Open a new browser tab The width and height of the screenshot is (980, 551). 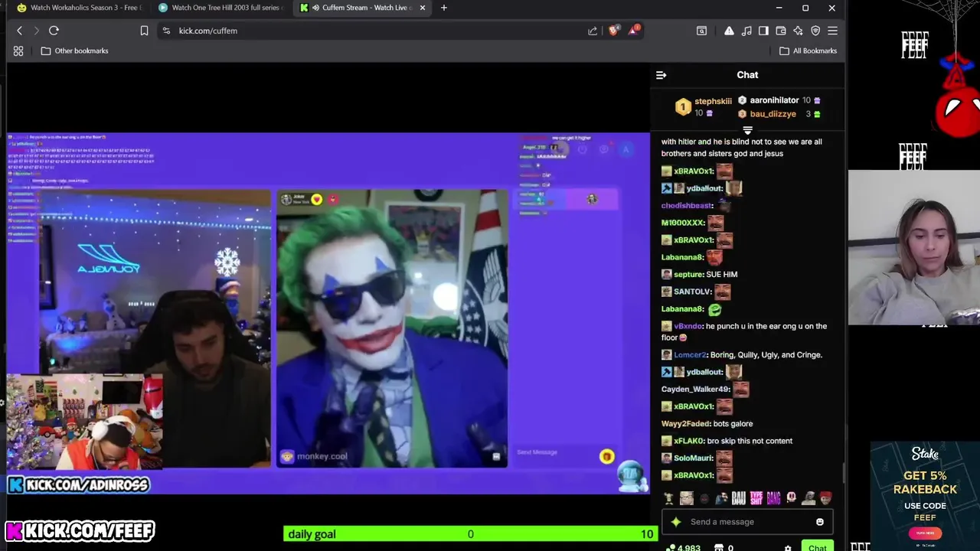click(444, 8)
